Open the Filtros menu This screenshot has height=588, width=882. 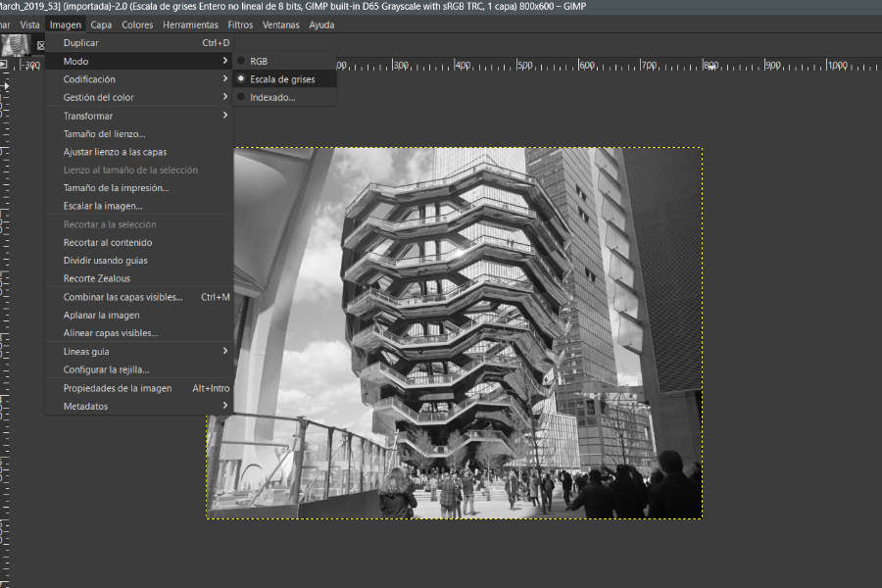pos(240,24)
